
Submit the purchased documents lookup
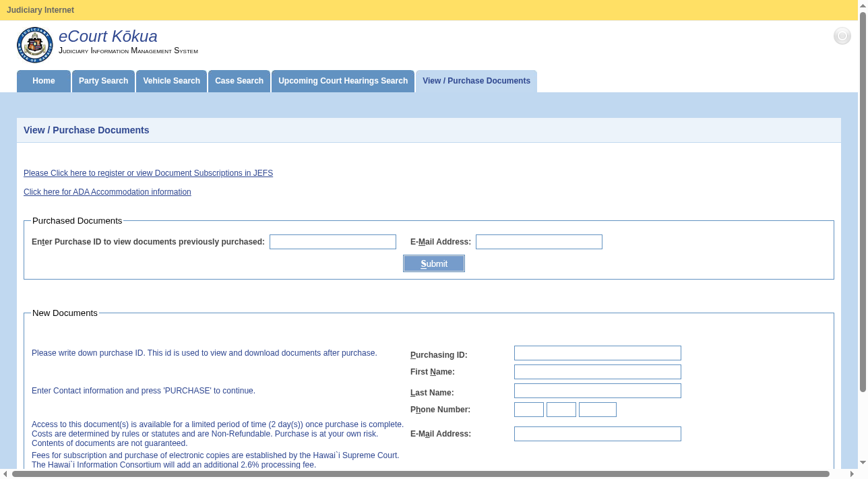click(434, 263)
